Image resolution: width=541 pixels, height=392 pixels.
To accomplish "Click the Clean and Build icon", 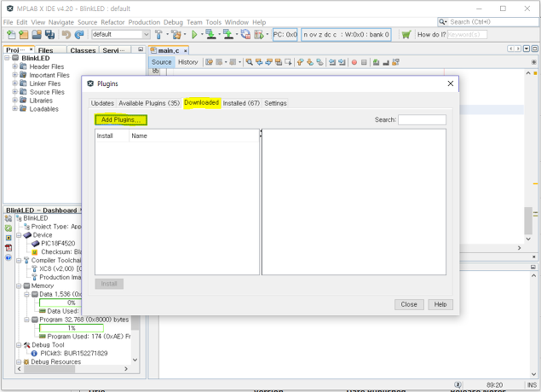I will [176, 34].
